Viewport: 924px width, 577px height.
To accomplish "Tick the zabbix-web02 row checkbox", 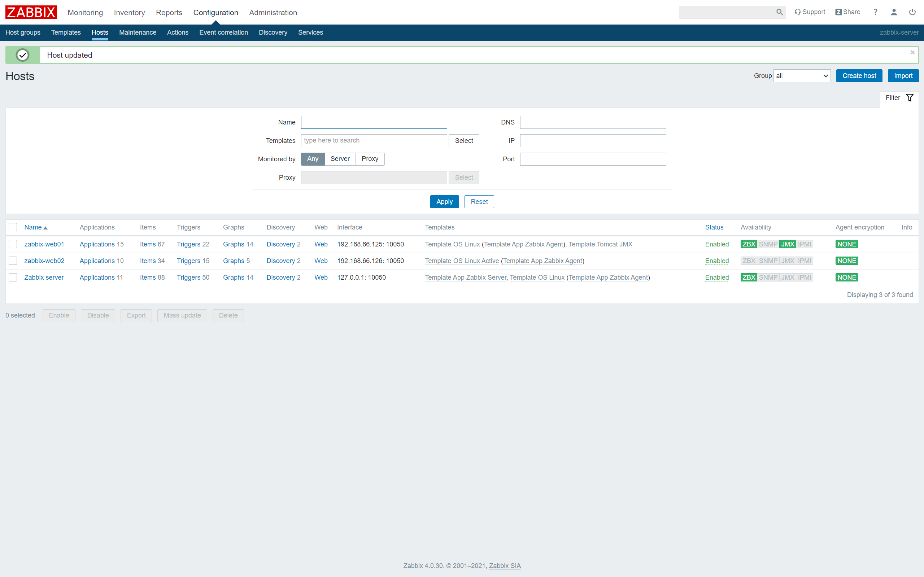I will click(13, 261).
